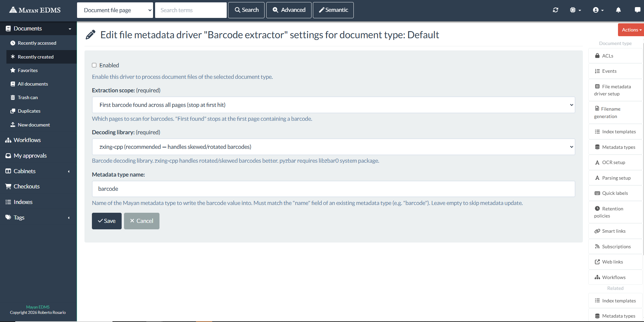Screen dimensions: 644x322
Task: Open Metadata types under Document type
Action: (x=615, y=147)
